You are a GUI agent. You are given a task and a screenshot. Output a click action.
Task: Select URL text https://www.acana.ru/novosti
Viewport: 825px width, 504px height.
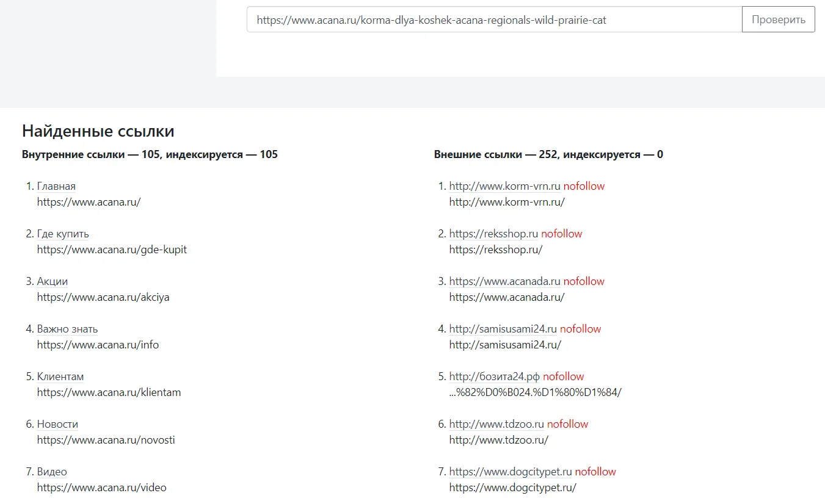coord(106,440)
